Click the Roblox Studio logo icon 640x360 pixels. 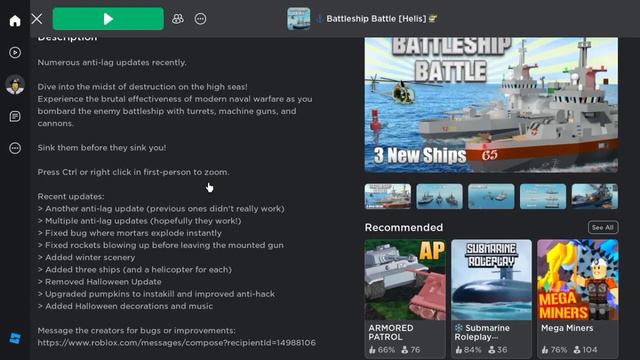(x=15, y=338)
